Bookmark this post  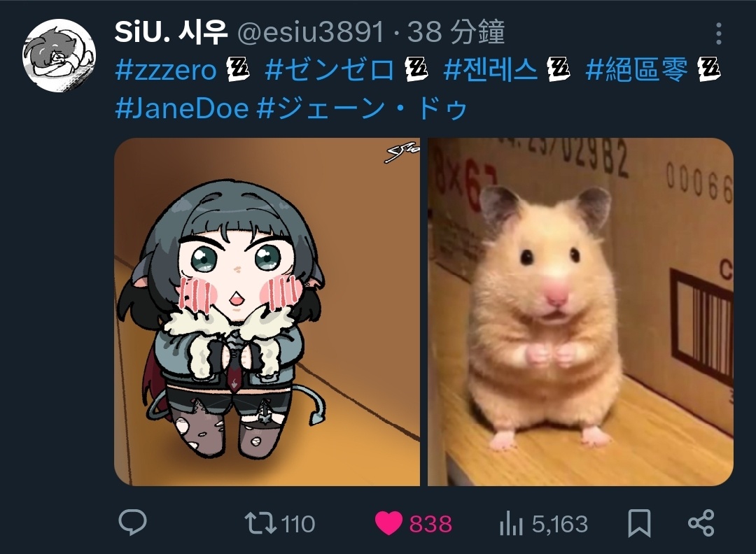click(x=639, y=523)
